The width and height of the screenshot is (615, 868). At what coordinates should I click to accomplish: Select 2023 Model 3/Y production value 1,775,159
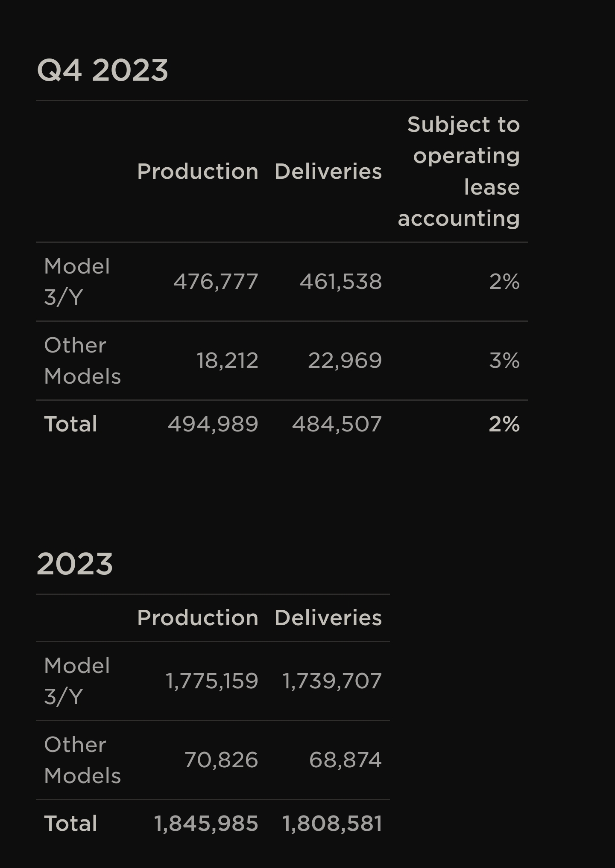coord(212,681)
